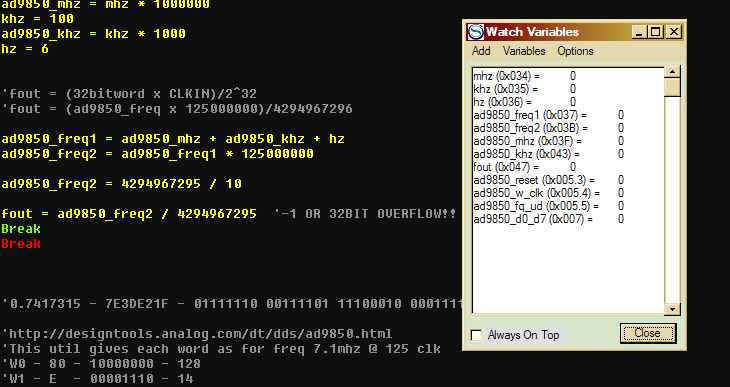The width and height of the screenshot is (730, 387).
Task: Click the 'ad9850_mhz = mhz * 1000000' code line
Action: 106,5
